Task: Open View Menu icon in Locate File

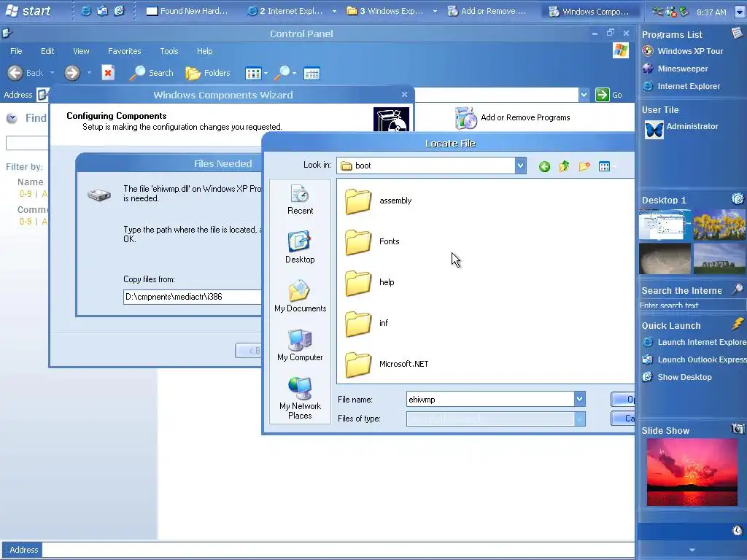Action: pyautogui.click(x=605, y=166)
